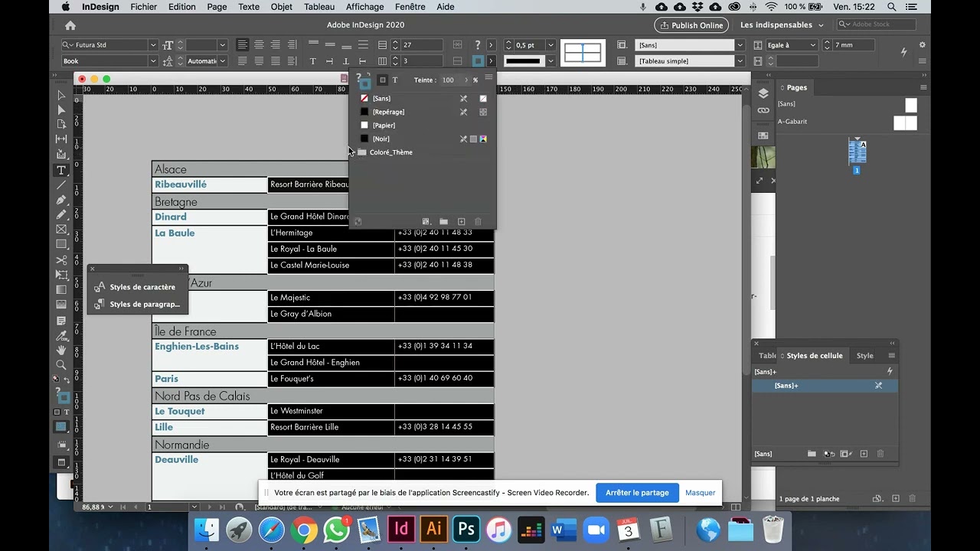
Task: Open the Affichage menu
Action: pyautogui.click(x=364, y=7)
